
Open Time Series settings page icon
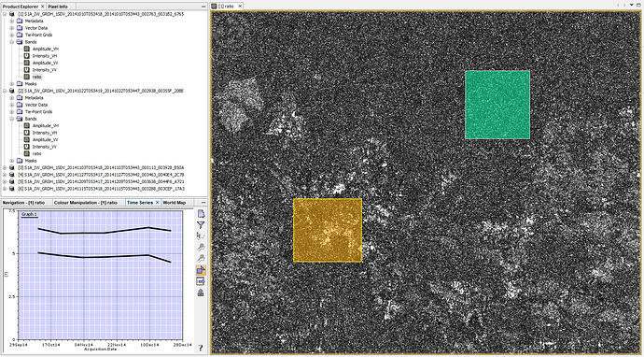tap(201, 214)
